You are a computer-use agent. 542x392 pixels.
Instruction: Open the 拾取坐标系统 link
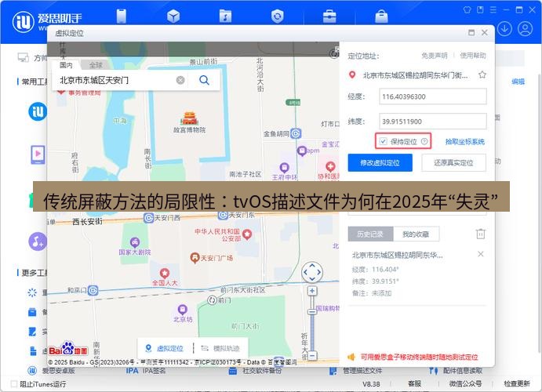[x=464, y=141]
